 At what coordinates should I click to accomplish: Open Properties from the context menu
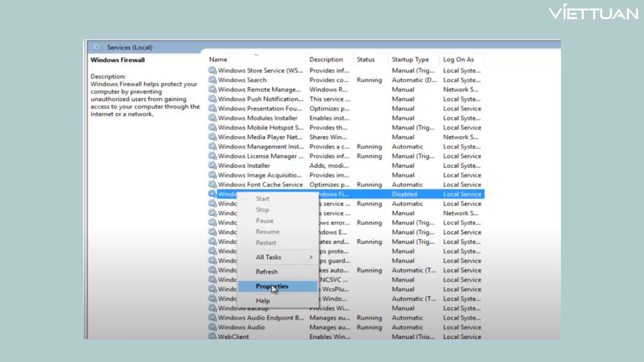click(x=272, y=286)
